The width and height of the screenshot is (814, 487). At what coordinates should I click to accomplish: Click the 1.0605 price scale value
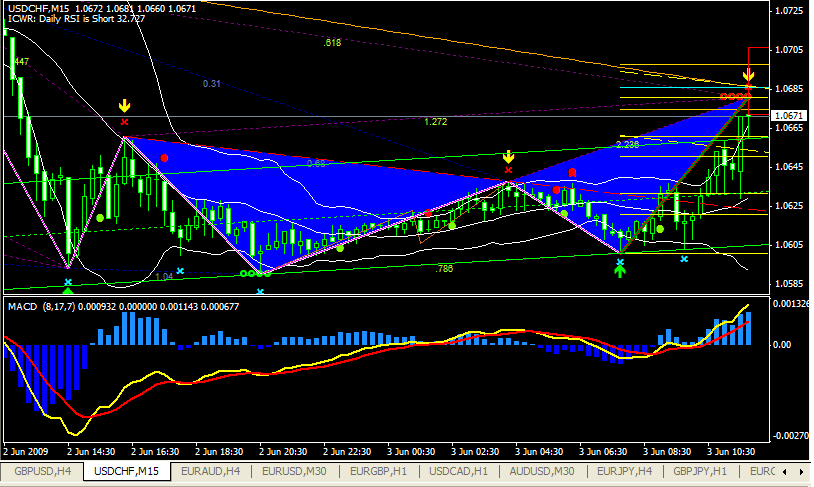(x=789, y=245)
